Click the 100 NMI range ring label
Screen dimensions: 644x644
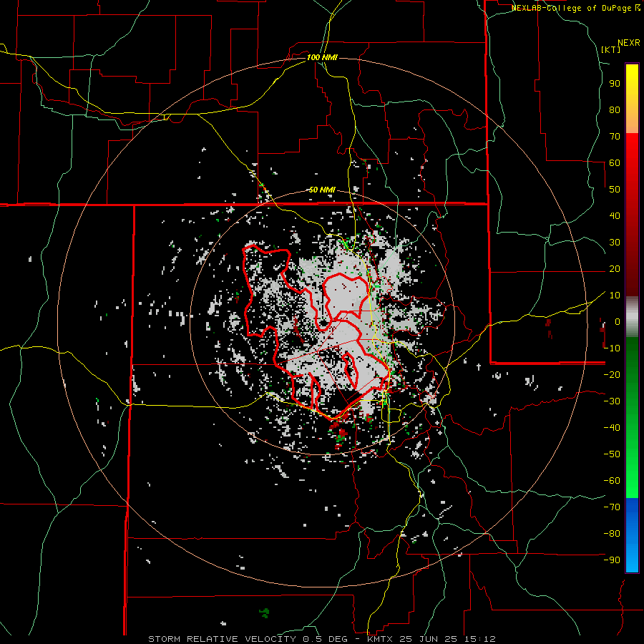coord(322,57)
